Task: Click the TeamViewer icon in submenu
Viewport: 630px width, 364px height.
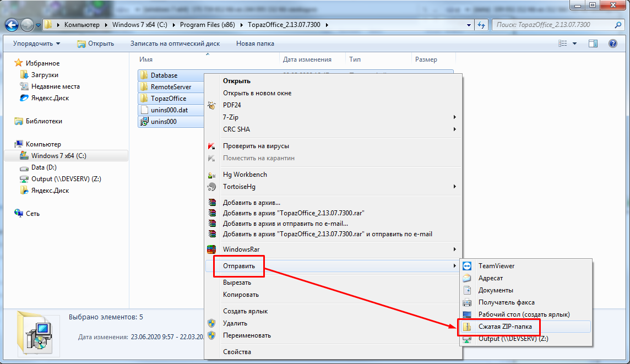Action: 467,266
